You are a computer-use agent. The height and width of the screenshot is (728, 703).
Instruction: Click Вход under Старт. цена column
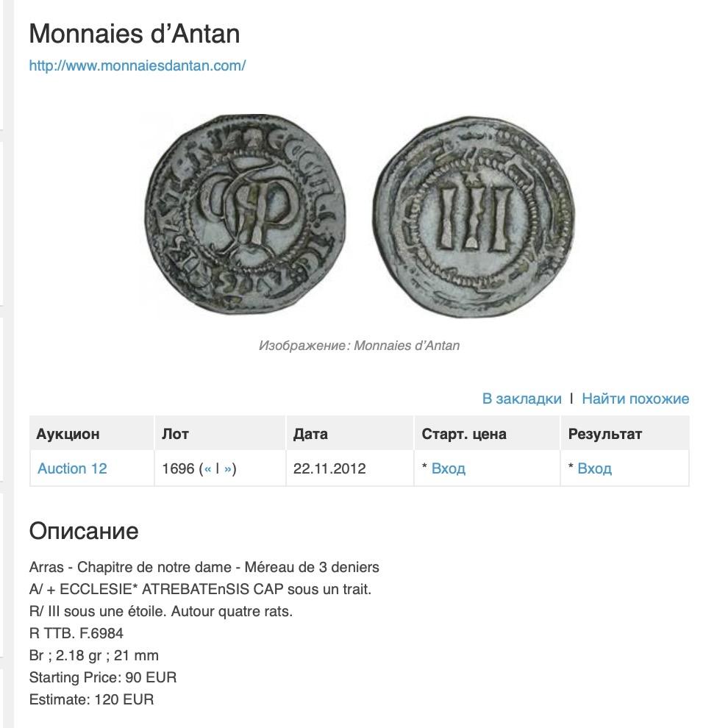(x=448, y=468)
